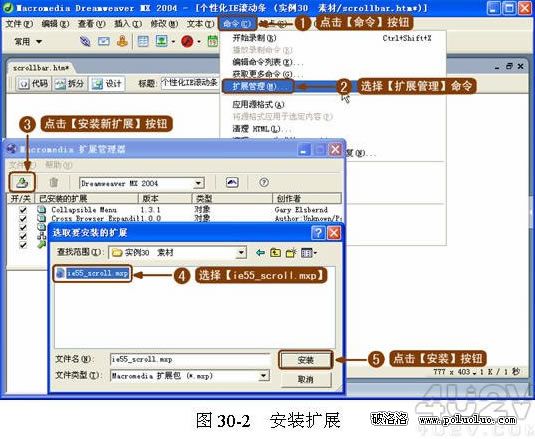Viewport: 535px width, 439px height.
Task: Click the 取消 button
Action: click(305, 379)
